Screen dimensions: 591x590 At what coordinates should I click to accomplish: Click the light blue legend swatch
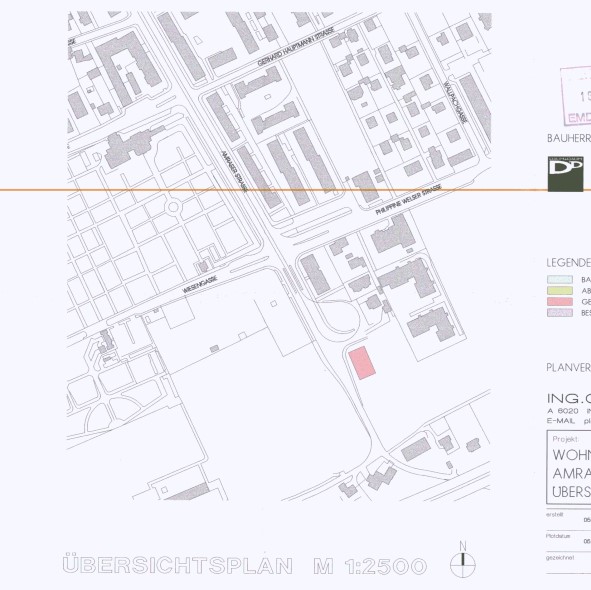click(x=560, y=279)
